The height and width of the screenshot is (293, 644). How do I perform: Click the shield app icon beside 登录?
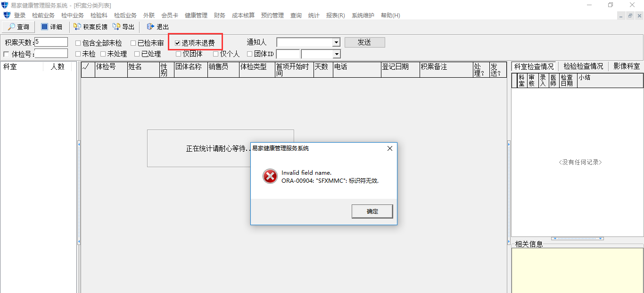point(7,15)
